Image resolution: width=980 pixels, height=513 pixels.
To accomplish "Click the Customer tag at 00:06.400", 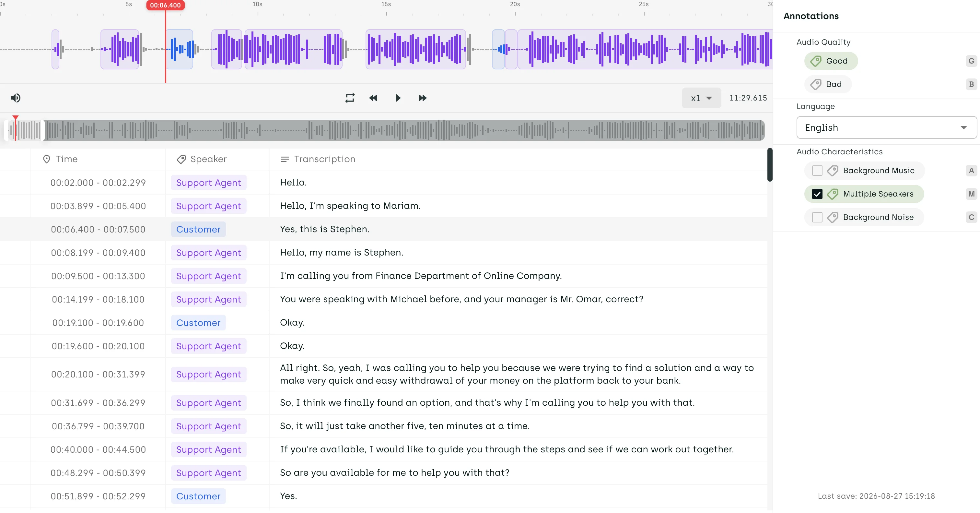I will click(x=198, y=230).
